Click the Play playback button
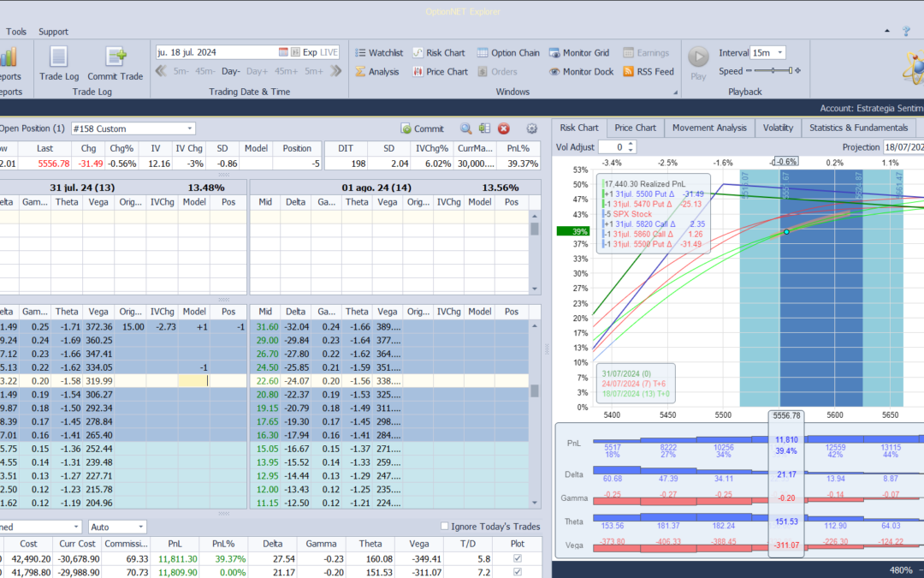The width and height of the screenshot is (924, 578). (698, 63)
